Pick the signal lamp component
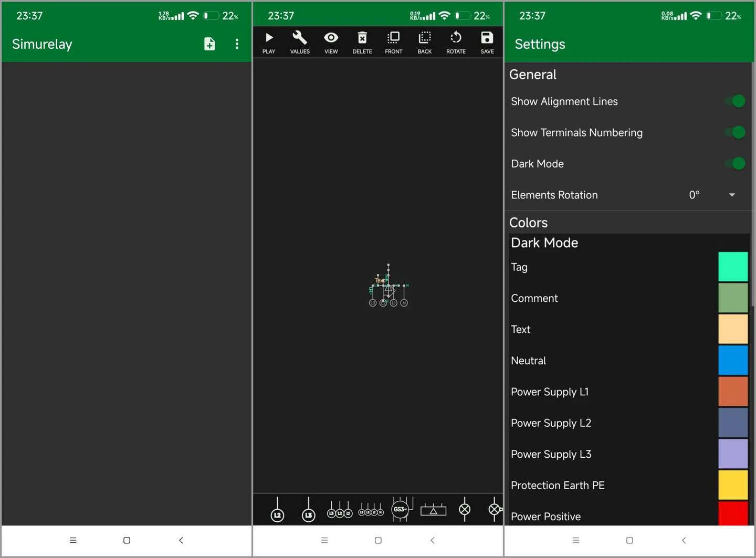The height and width of the screenshot is (558, 756). tap(465, 509)
